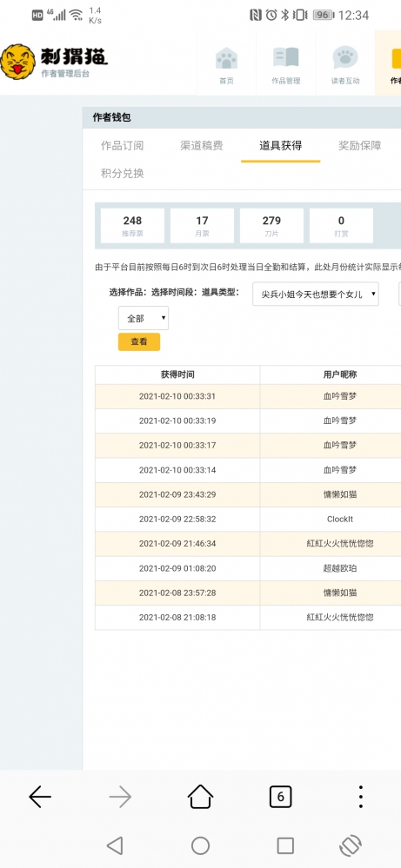
Task: Select the time 2021-02-09 01:08:20
Action: coord(177,568)
